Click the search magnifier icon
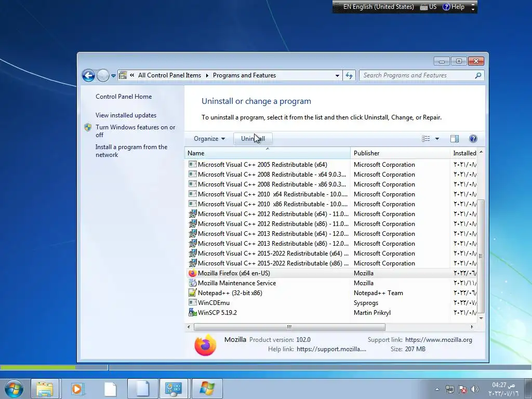The height and width of the screenshot is (399, 532). click(478, 75)
